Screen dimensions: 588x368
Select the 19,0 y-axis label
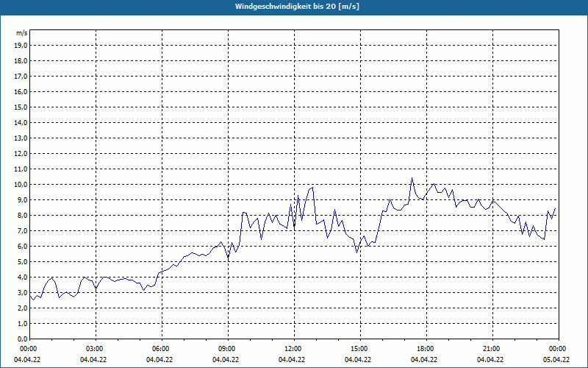(x=21, y=46)
